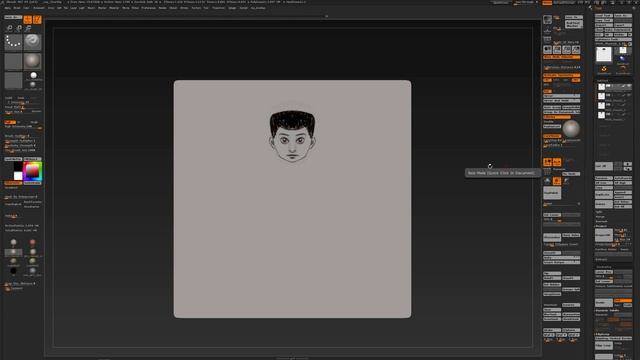Expand the Boolean section in Subtool panel

coord(601,221)
